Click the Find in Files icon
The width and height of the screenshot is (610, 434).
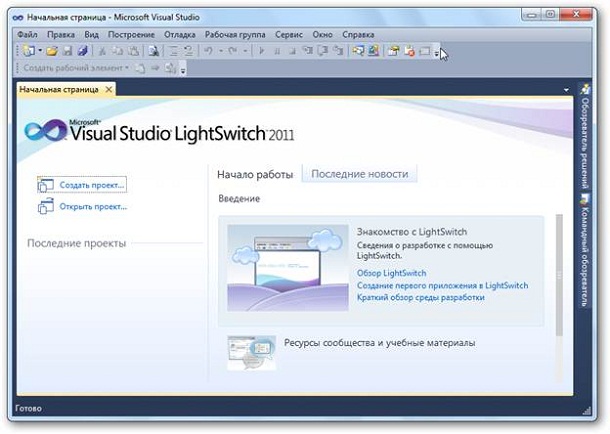[154, 51]
